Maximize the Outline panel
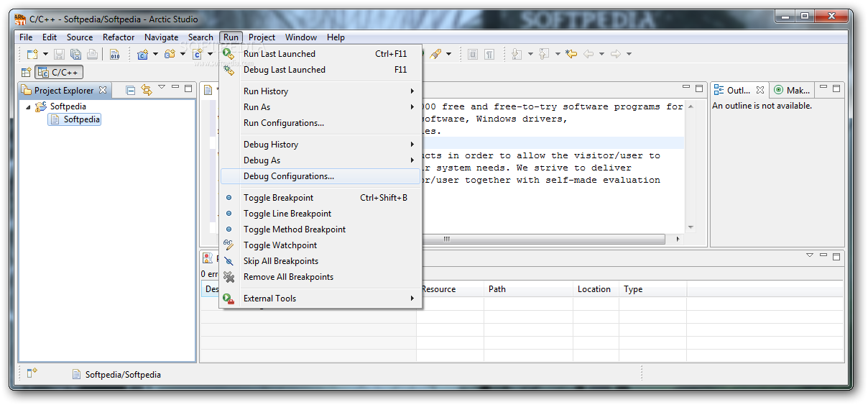This screenshot has width=868, height=405. coord(838,88)
